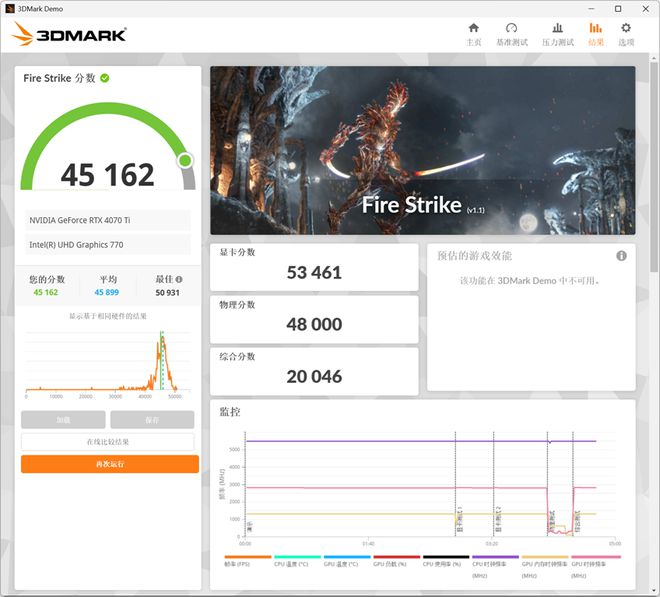Toggle CPU 时钟频率 purple legend swatch

click(x=495, y=558)
